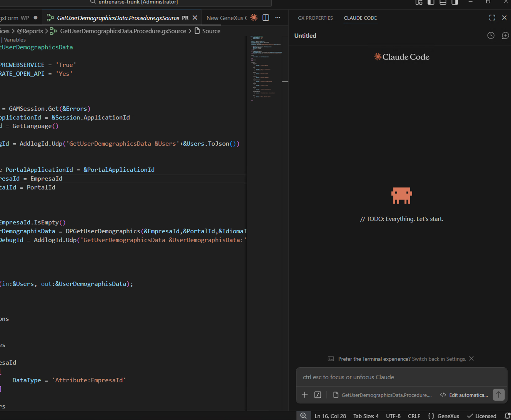Toggle the GetUserDemographicsData file context chip
Image resolution: width=511 pixels, height=420 pixels.
click(383, 395)
